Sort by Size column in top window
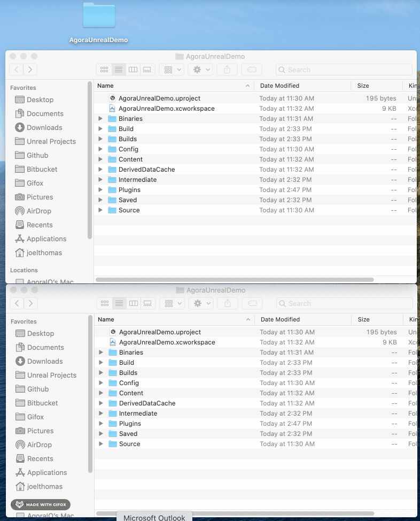This screenshot has width=420, height=521. click(x=377, y=86)
